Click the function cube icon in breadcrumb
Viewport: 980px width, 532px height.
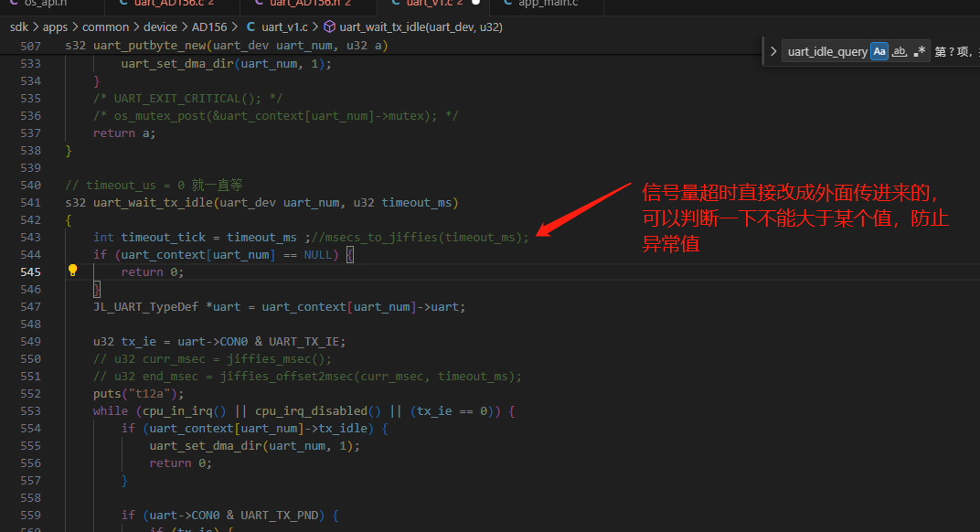point(329,27)
